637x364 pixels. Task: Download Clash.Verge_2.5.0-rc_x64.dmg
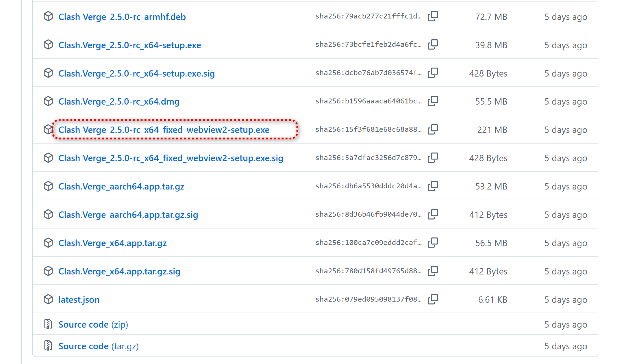(119, 102)
